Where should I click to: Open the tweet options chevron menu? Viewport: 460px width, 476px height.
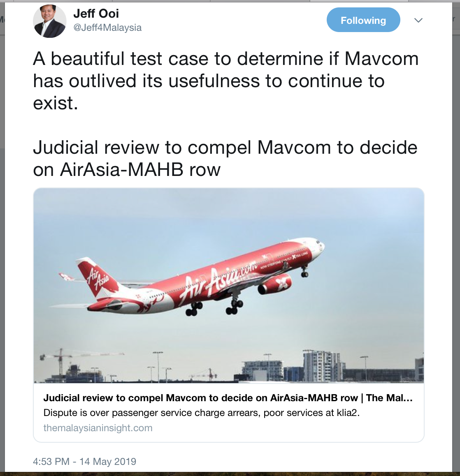tap(418, 21)
